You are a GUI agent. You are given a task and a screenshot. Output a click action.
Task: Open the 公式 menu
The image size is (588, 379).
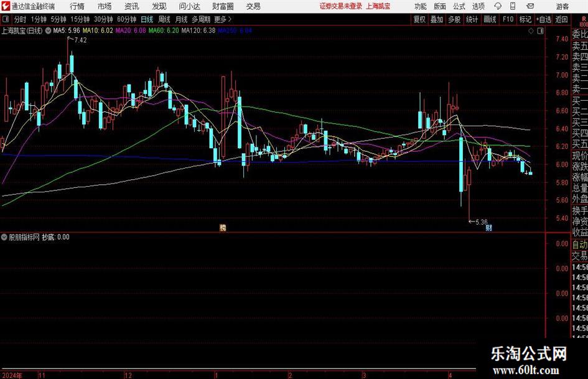pos(459,6)
